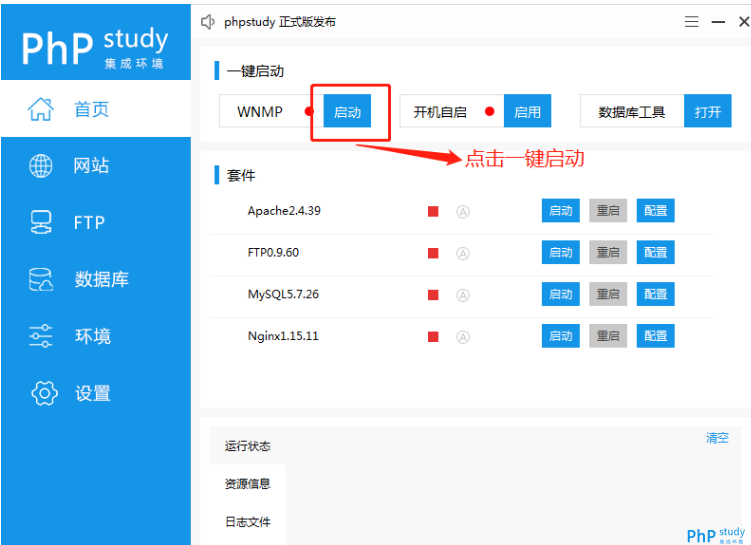Click WNMP label box
This screenshot has width=751, height=545.
click(272, 111)
